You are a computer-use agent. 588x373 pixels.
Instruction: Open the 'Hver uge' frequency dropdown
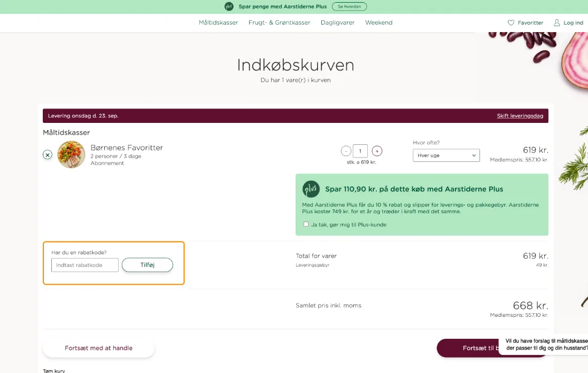click(446, 155)
